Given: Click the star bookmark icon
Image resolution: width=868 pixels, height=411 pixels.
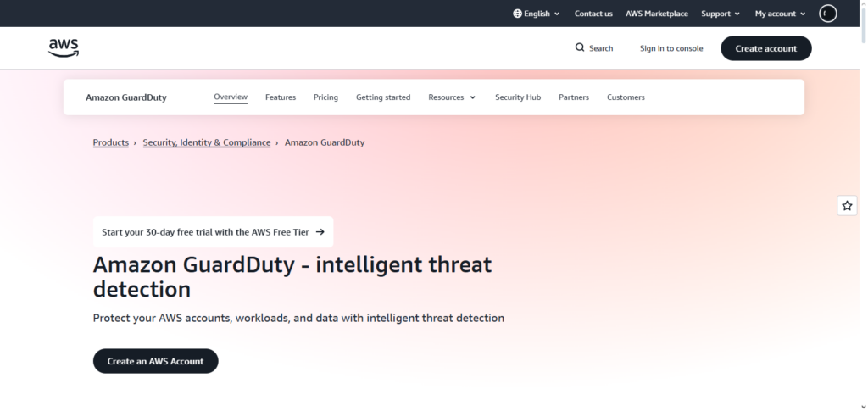Looking at the screenshot, I should (847, 206).
